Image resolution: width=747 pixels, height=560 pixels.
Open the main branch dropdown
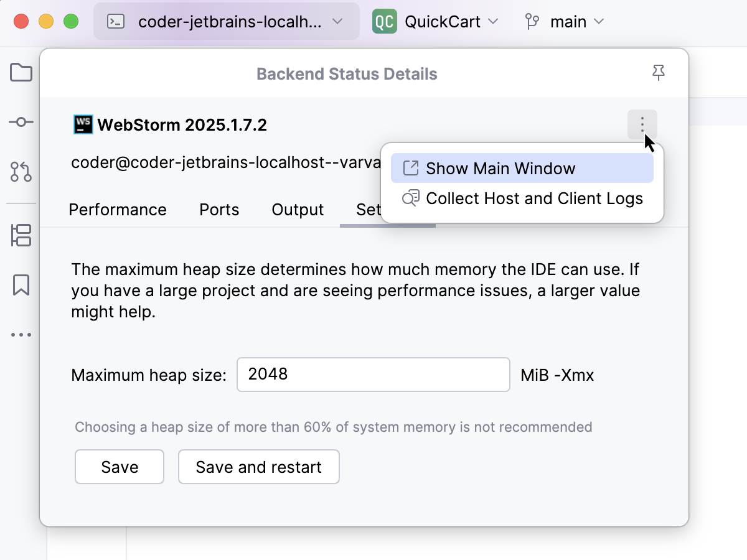(565, 22)
